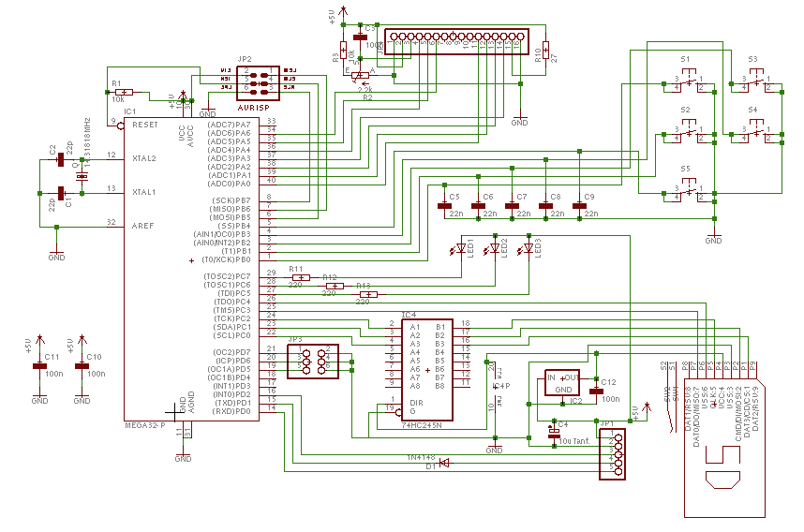Screen dimensions: 804x532
Task: Click pushbutton switch S5
Action: (x=690, y=194)
